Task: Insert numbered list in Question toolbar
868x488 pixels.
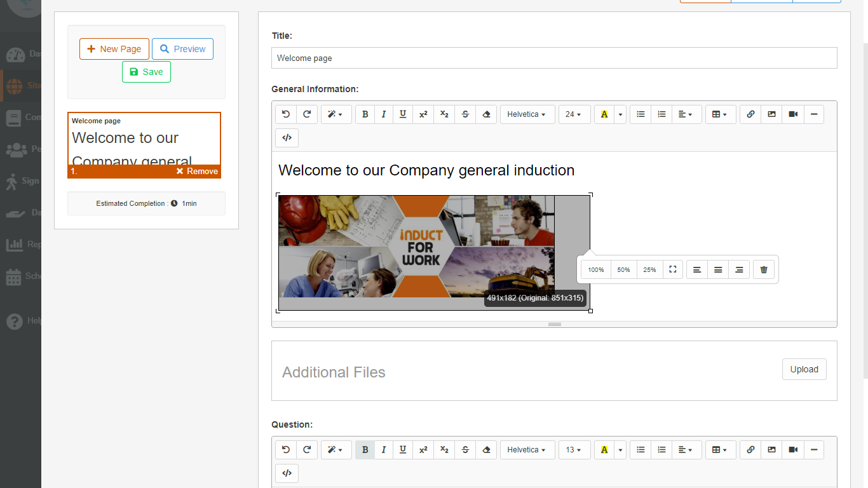Action: pyautogui.click(x=661, y=450)
